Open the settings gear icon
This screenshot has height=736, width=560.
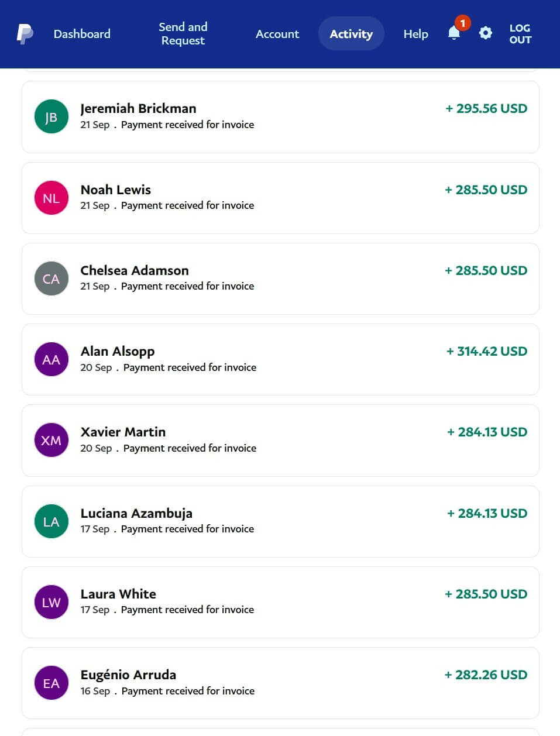coord(486,33)
